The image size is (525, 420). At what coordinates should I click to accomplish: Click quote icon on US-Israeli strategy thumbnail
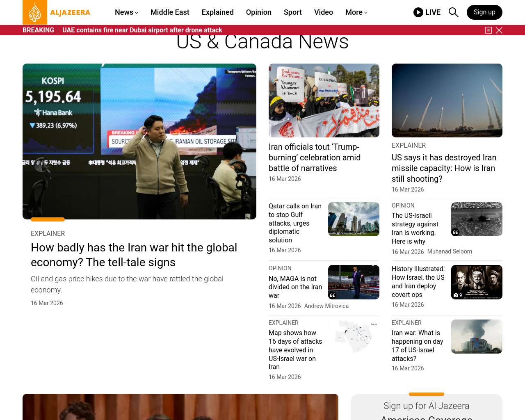(455, 232)
